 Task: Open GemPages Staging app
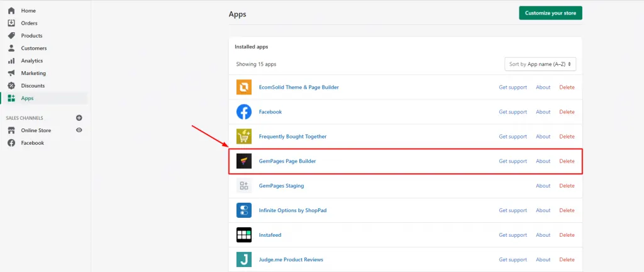(281, 186)
